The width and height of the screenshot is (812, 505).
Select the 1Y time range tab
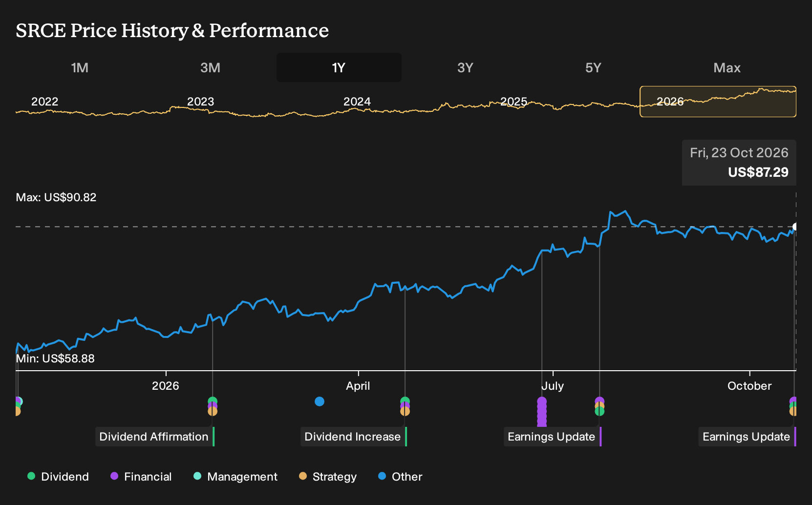click(x=339, y=67)
